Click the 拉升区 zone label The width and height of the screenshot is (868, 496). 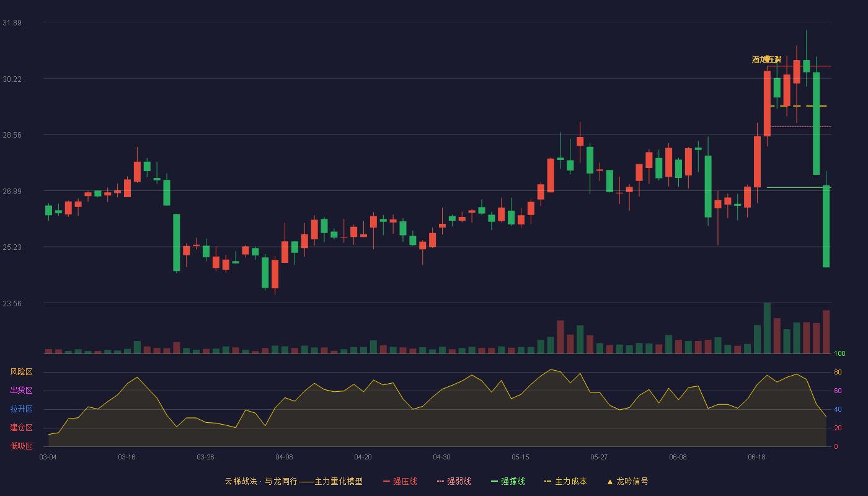(x=21, y=409)
